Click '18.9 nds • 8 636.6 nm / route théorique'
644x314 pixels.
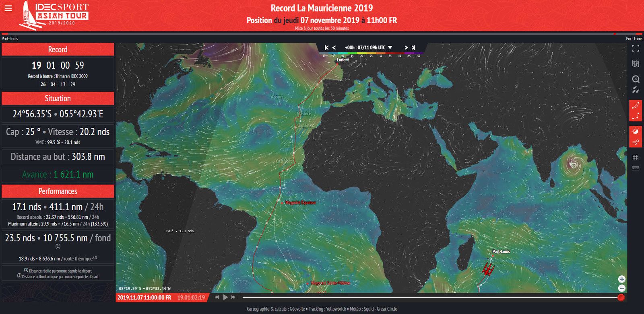click(58, 259)
